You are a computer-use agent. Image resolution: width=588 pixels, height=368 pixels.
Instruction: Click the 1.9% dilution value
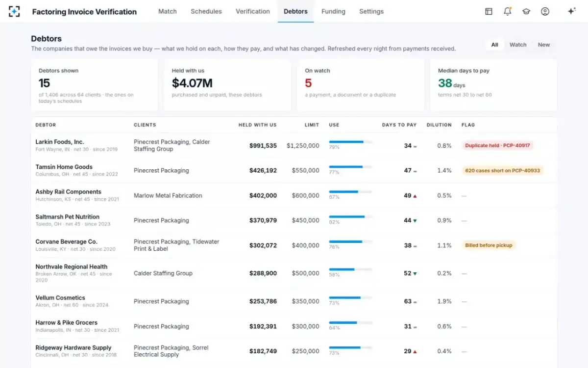pyautogui.click(x=444, y=302)
